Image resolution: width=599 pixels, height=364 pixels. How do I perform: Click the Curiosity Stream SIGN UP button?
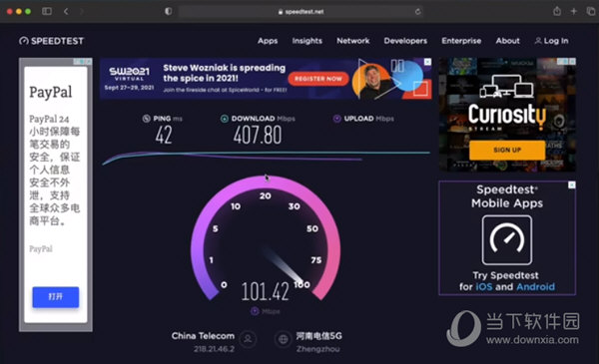pos(507,150)
